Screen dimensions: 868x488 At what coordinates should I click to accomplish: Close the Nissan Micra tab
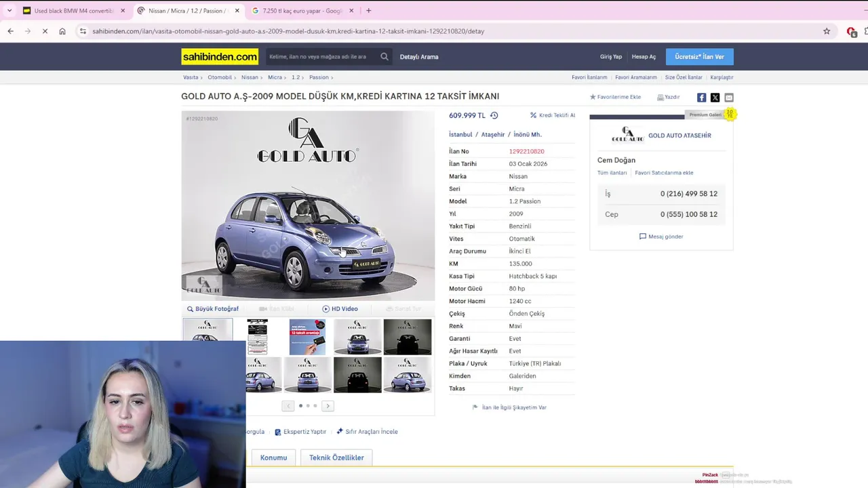pyautogui.click(x=237, y=11)
